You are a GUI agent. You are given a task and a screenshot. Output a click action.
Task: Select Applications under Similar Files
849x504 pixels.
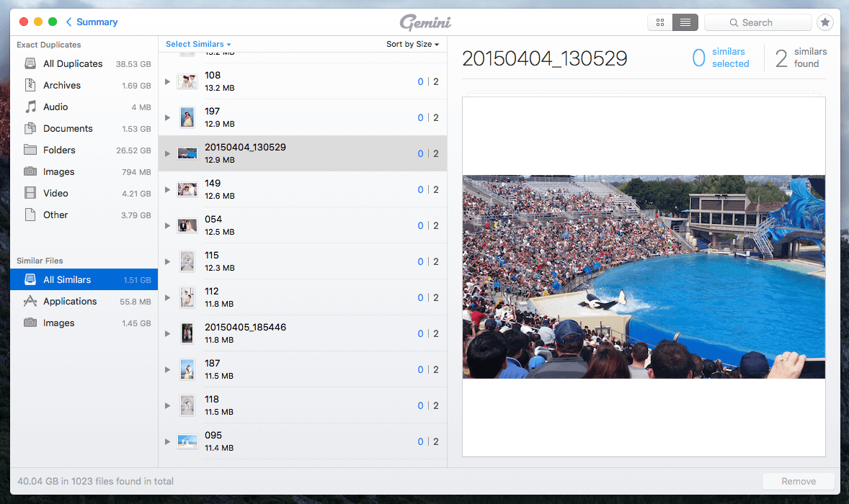[x=84, y=301]
